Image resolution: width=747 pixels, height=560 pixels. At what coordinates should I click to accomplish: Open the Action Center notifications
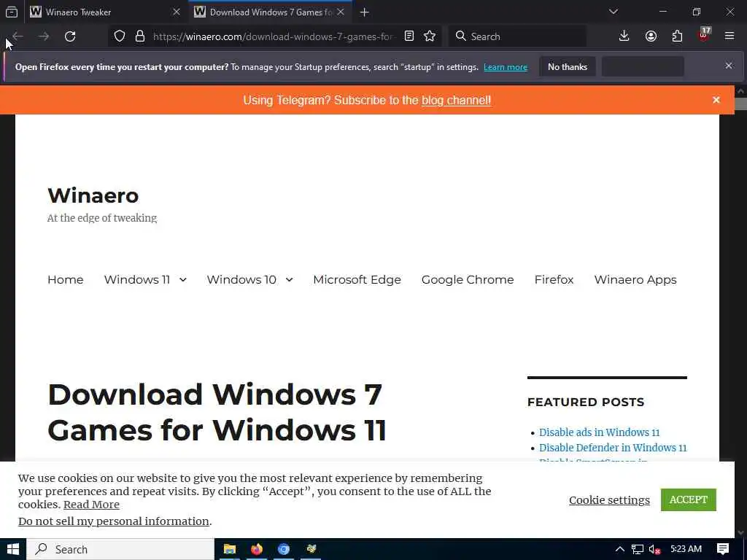coord(723,549)
